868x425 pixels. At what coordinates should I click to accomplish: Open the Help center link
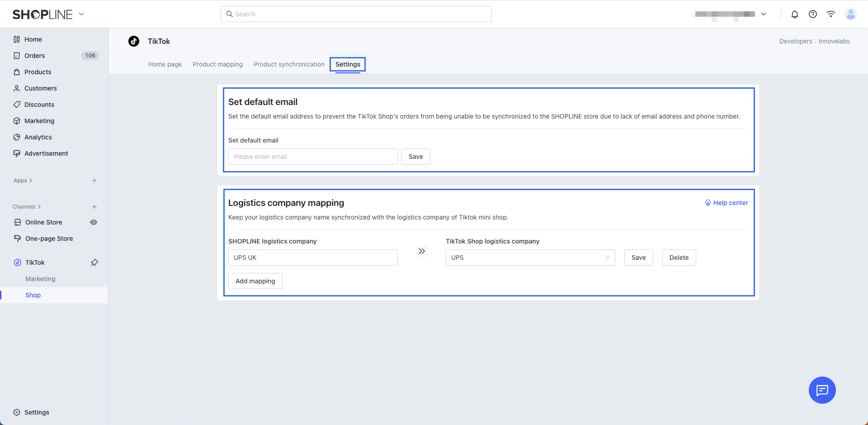coord(726,203)
